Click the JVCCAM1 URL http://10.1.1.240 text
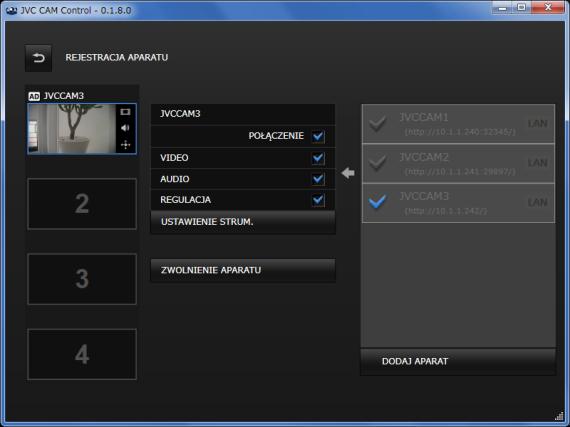570x427 pixels. point(460,132)
